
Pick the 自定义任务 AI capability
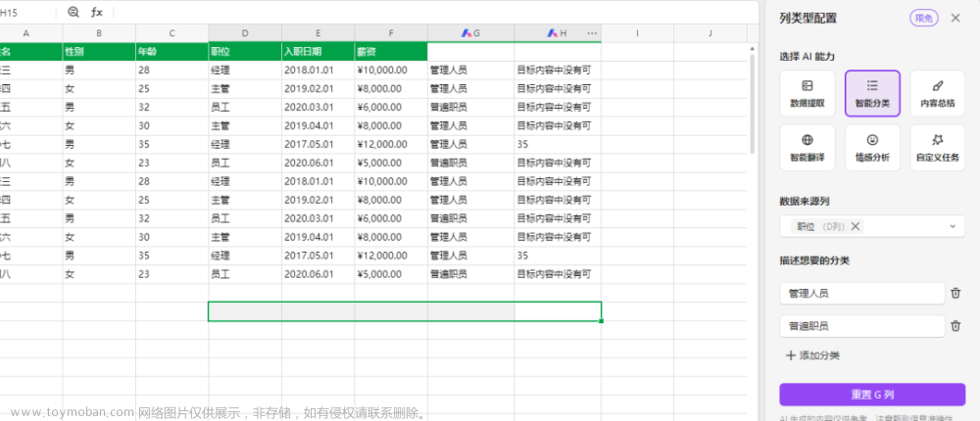pyautogui.click(x=938, y=148)
